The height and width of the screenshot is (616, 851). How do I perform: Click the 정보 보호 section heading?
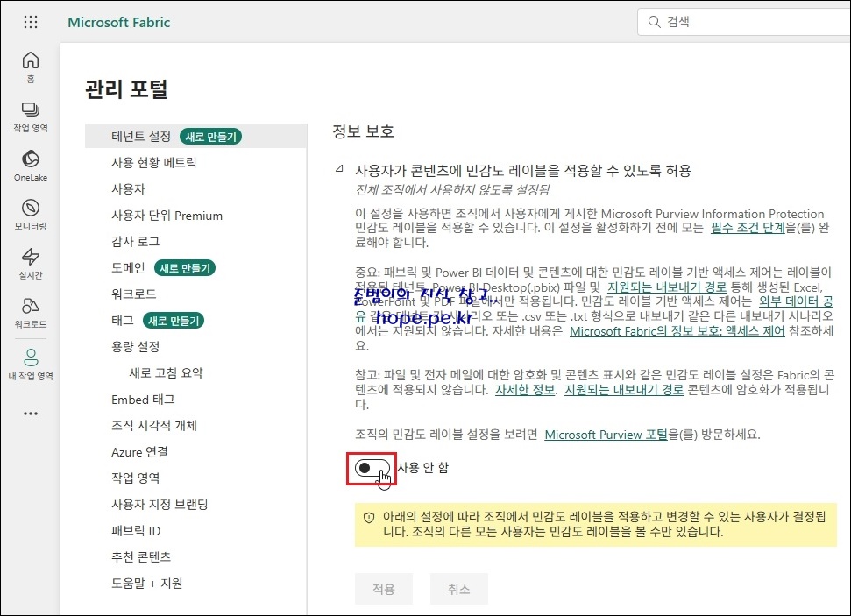click(x=363, y=131)
